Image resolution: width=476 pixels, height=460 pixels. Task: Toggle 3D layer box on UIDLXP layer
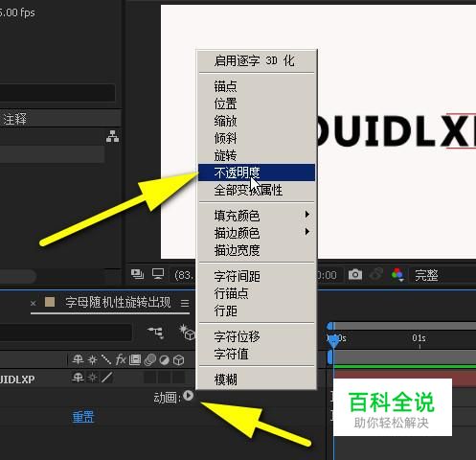[179, 378]
